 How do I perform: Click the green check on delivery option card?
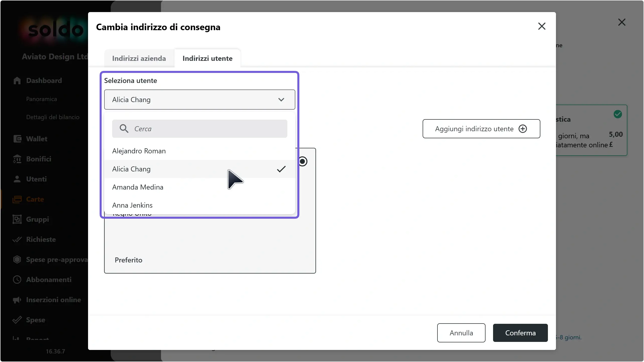(x=618, y=114)
